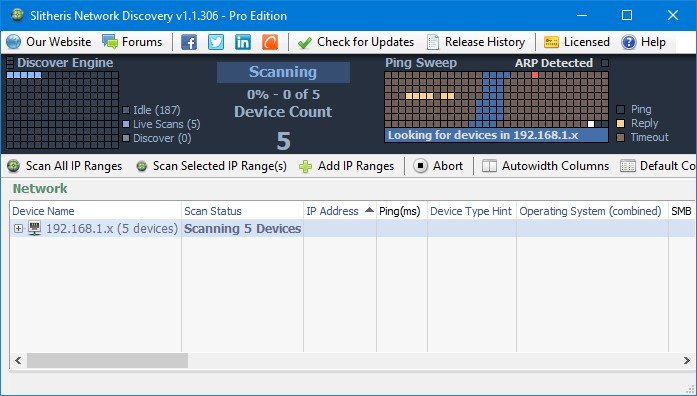The width and height of the screenshot is (697, 396).
Task: Select the Scan Status column header
Action: pyautogui.click(x=242, y=211)
